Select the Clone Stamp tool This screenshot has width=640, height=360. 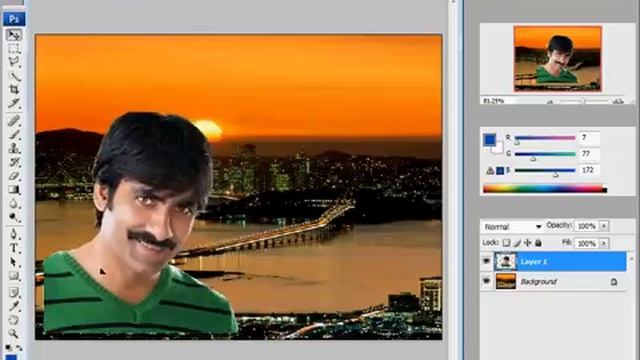point(14,148)
